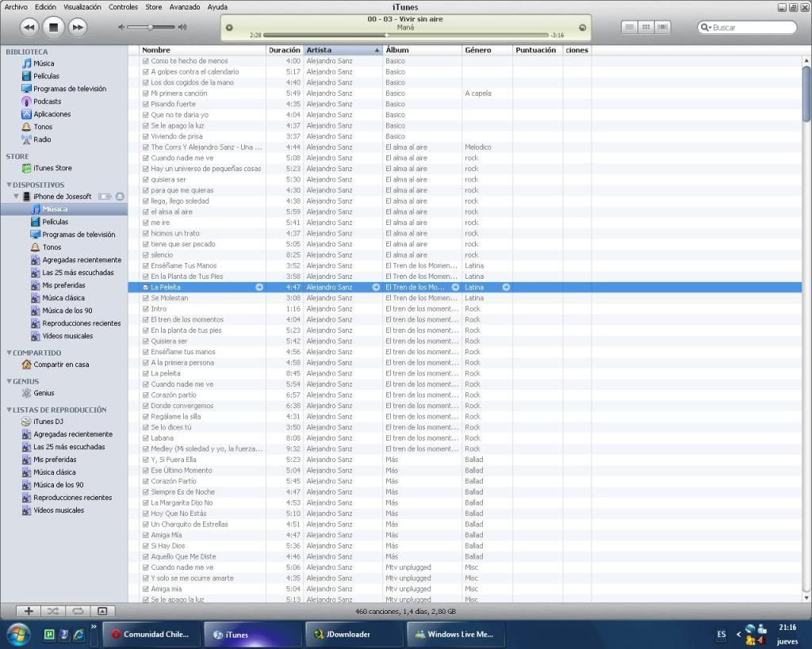Viewport: 812px width, 649px height.
Task: Eject the iPhone de Josesoft
Action: (120, 197)
